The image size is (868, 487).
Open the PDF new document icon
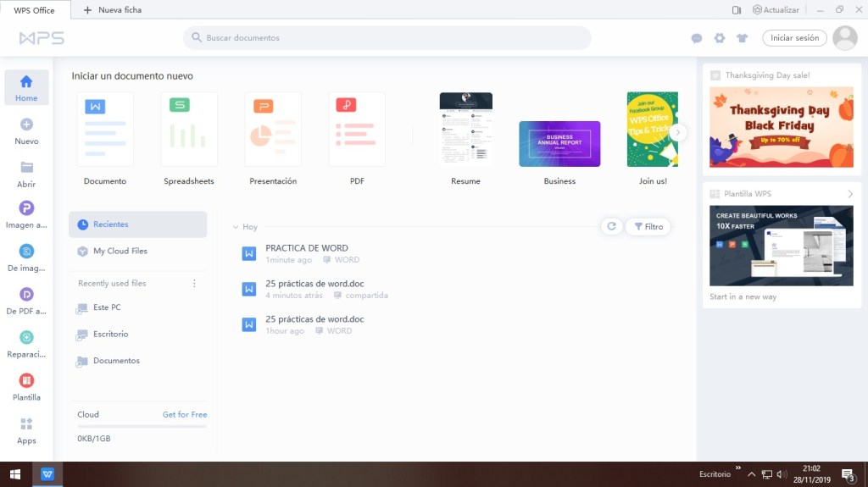point(357,130)
